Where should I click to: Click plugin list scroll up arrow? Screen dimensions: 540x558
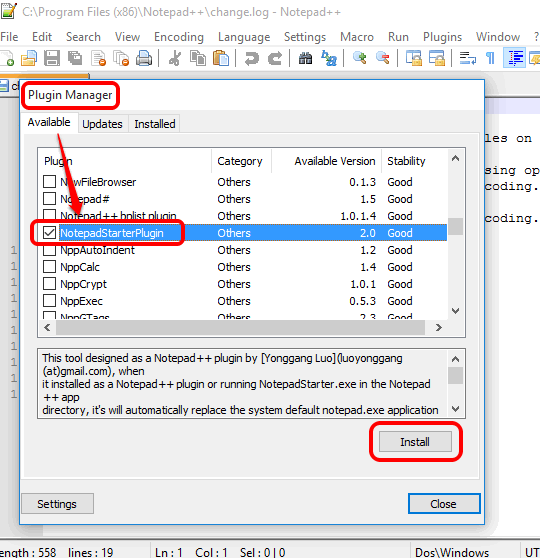pyautogui.click(x=455, y=158)
